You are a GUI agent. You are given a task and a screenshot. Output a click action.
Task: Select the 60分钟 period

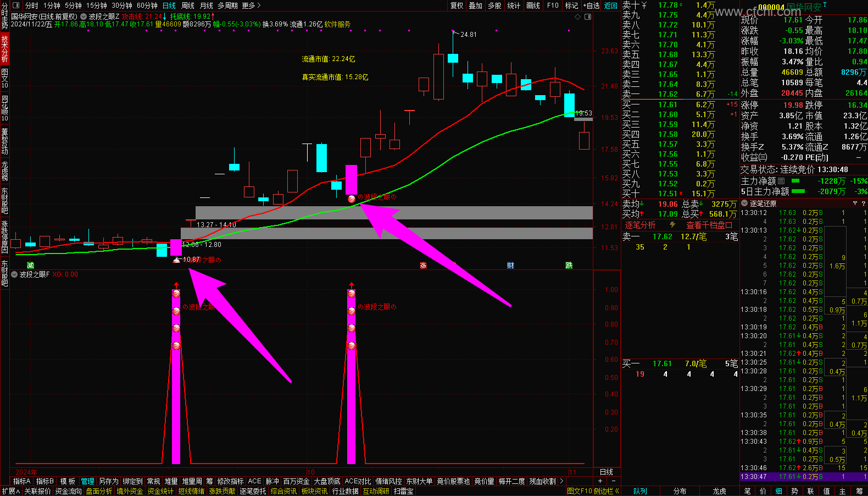(x=147, y=5)
